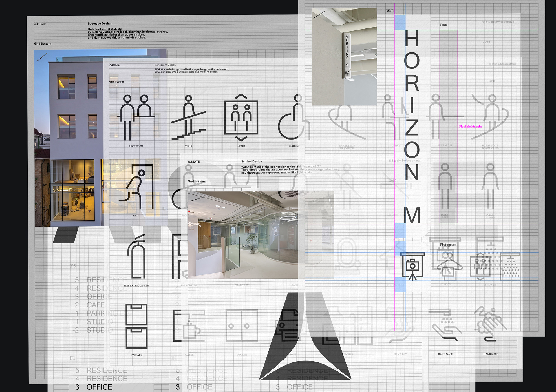Click the TOILET MEN pictogram
The height and width of the screenshot is (392, 556).
click(445, 186)
